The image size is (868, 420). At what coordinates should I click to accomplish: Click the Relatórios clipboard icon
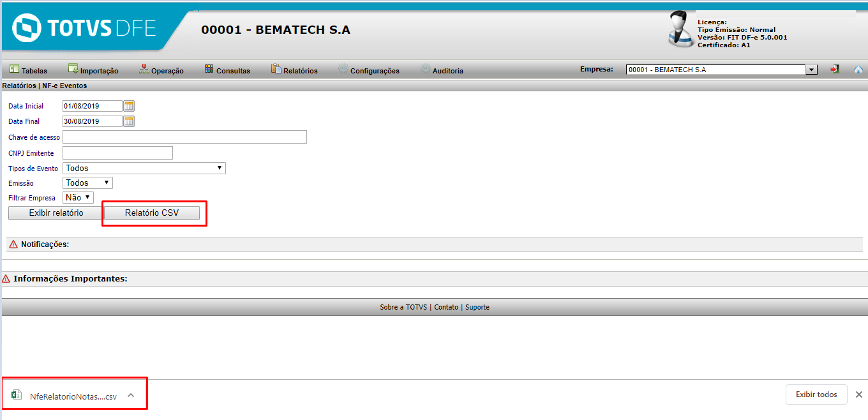click(276, 69)
